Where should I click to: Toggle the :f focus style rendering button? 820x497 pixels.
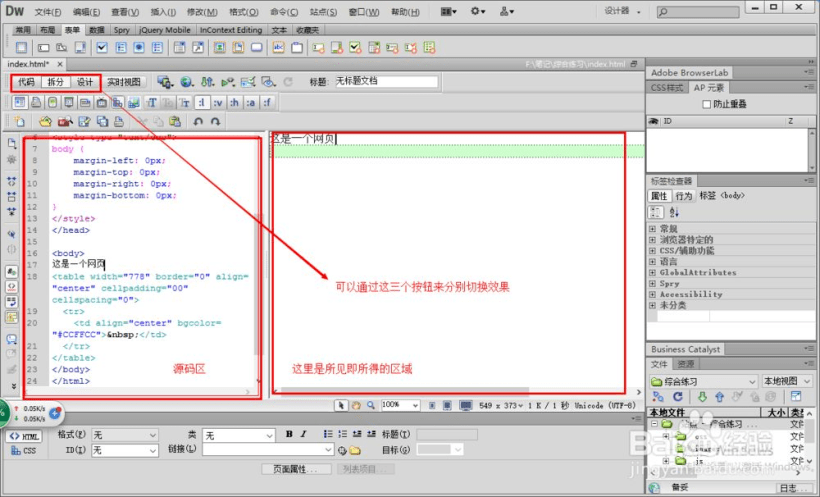pos(267,103)
